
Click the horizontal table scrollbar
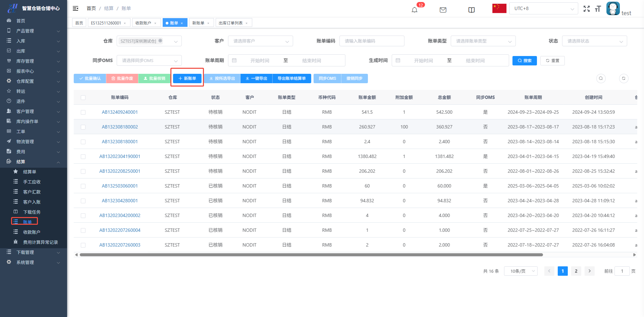point(311,255)
